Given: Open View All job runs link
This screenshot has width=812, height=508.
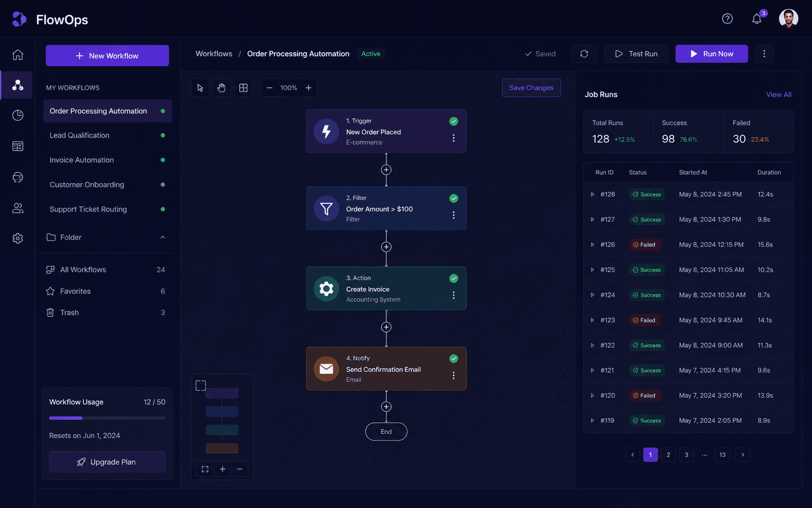Looking at the screenshot, I should (779, 95).
